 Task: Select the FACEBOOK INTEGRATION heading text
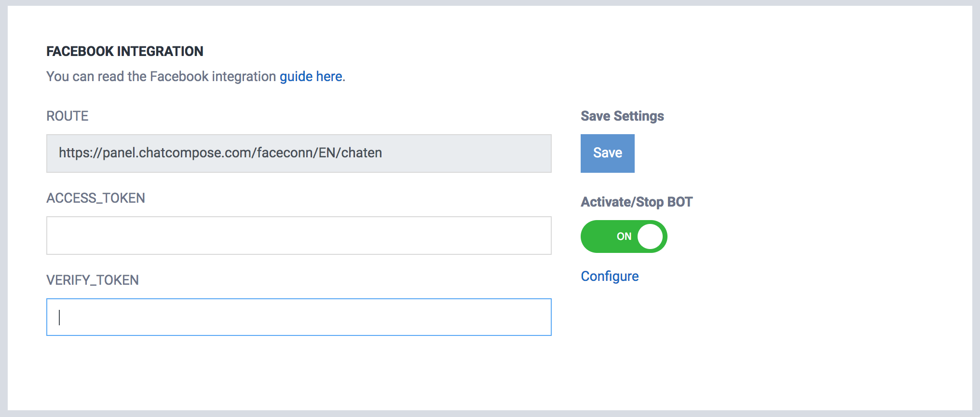click(x=125, y=51)
